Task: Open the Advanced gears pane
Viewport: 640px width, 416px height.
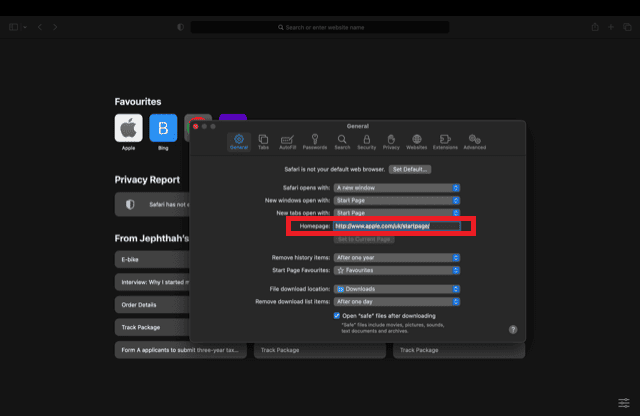Action: [x=475, y=142]
